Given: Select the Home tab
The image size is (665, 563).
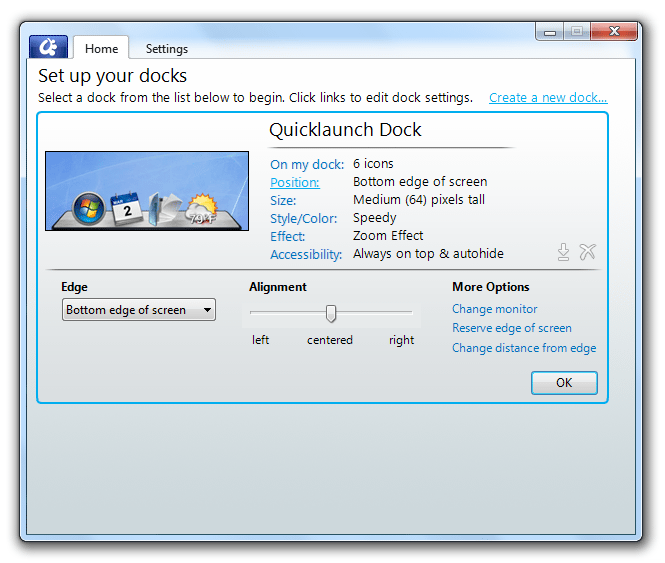Looking at the screenshot, I should [x=101, y=48].
